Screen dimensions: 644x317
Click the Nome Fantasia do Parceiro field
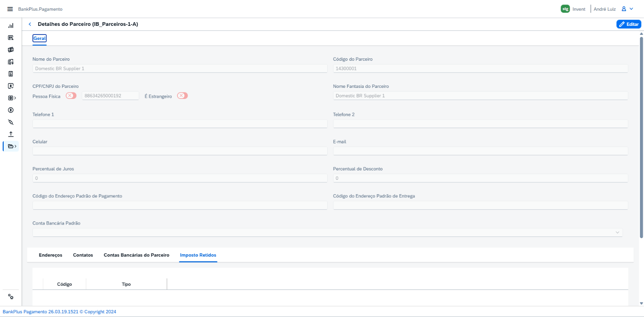[x=481, y=96]
